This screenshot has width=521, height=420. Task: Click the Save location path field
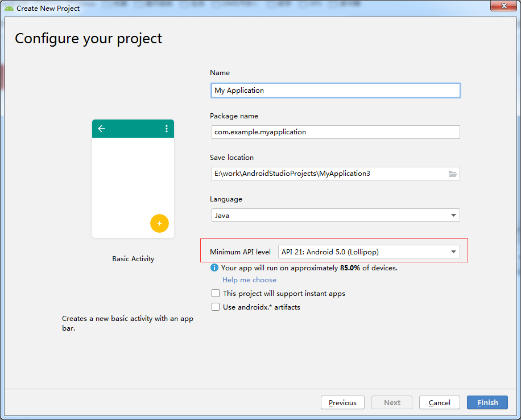pyautogui.click(x=329, y=174)
